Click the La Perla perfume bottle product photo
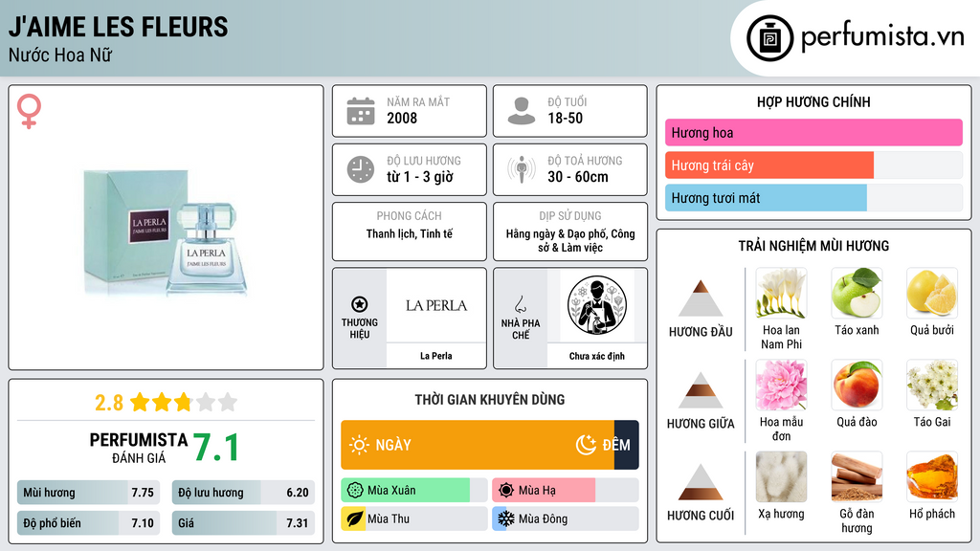The height and width of the screenshot is (551, 980). coord(167,232)
